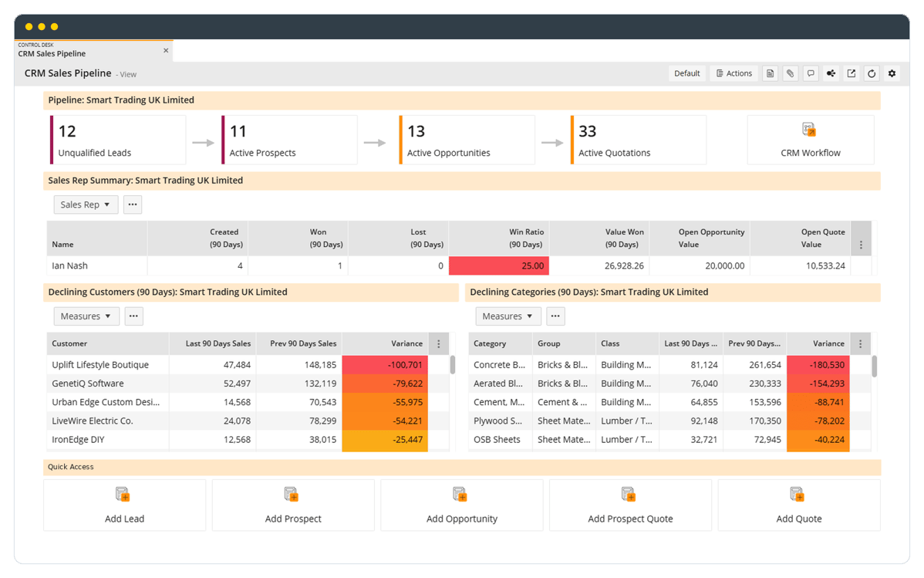
Task: Open the 11 Active Prospects tile
Action: pos(289,140)
